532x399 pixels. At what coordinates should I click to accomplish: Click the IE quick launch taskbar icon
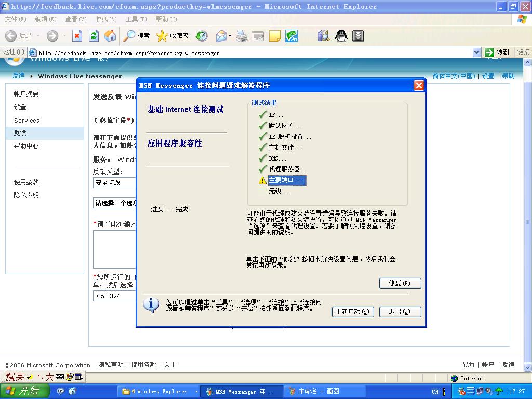(72, 391)
